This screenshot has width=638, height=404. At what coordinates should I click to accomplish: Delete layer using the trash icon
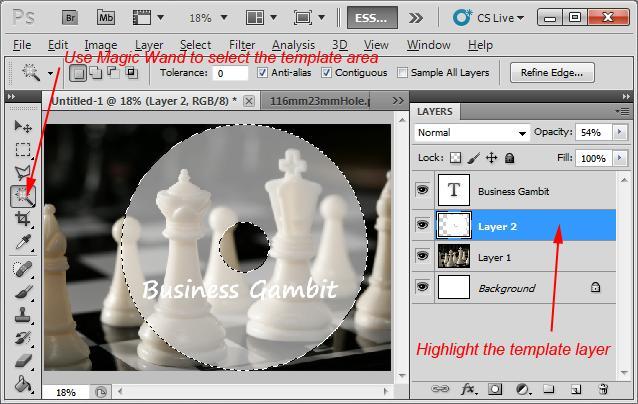pos(603,389)
